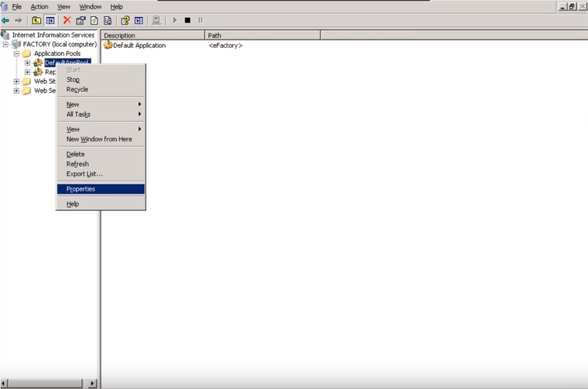588x389 pixels.
Task: Open the New submenu in context menu
Action: pyautogui.click(x=101, y=104)
